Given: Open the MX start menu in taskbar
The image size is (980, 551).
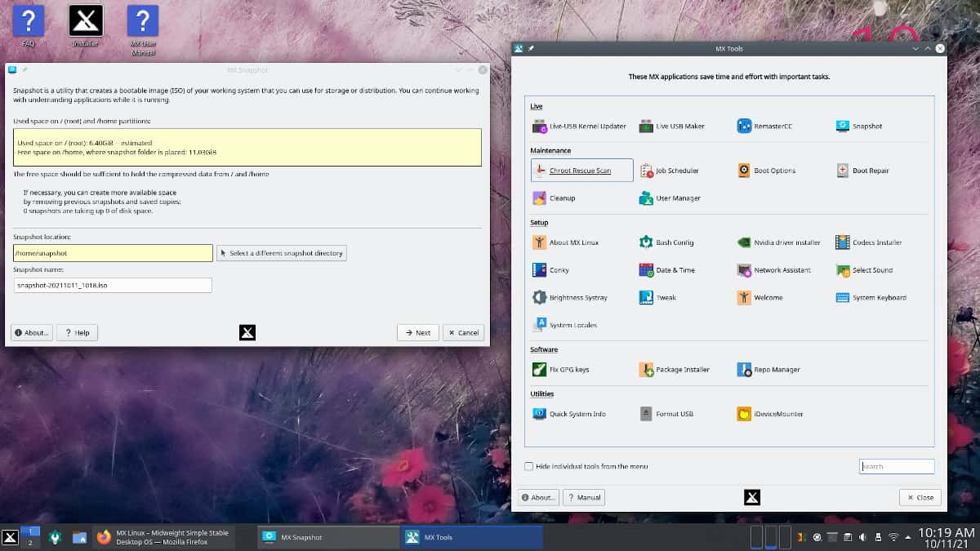Looking at the screenshot, I should pyautogui.click(x=10, y=537).
